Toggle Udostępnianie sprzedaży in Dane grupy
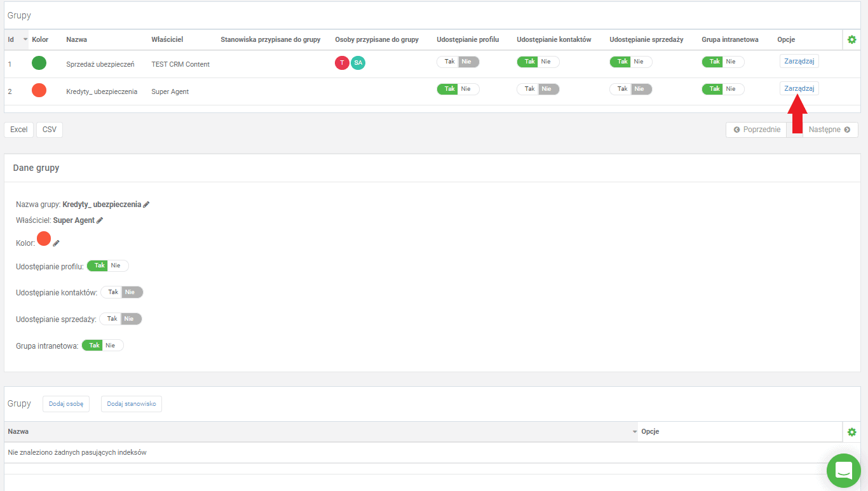The width and height of the screenshot is (868, 491). click(121, 319)
